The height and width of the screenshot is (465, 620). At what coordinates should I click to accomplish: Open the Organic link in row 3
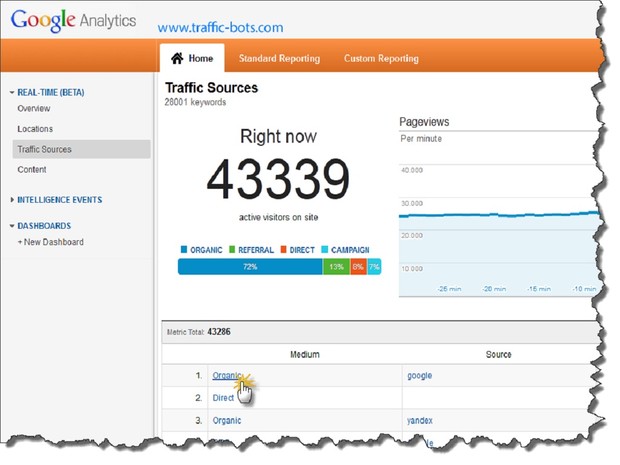pyautogui.click(x=227, y=420)
